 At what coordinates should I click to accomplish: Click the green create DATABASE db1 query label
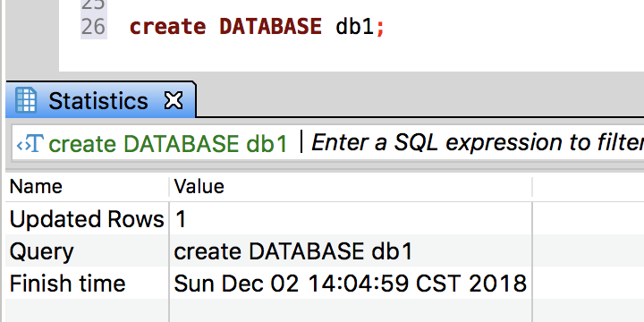[x=168, y=144]
